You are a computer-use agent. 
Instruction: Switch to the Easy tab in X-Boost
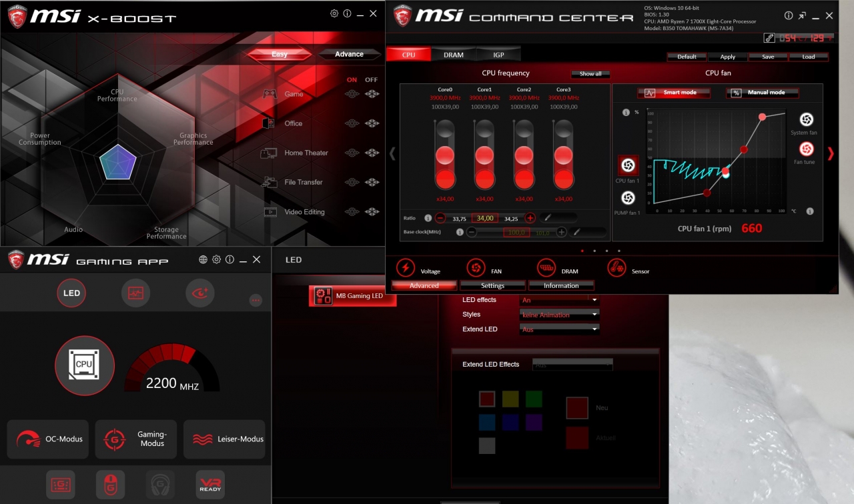coord(280,54)
